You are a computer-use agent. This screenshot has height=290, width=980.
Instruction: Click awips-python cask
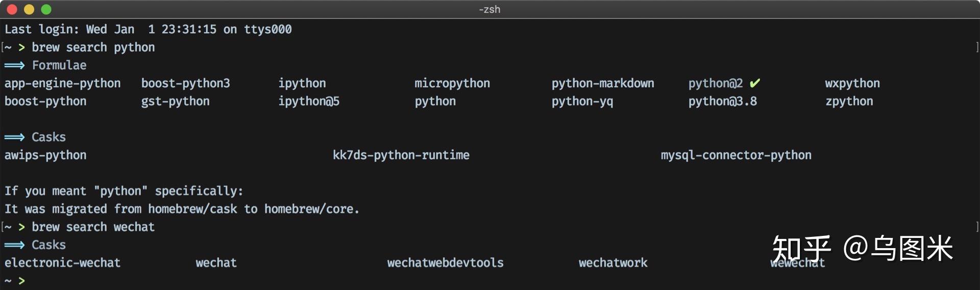click(45, 155)
